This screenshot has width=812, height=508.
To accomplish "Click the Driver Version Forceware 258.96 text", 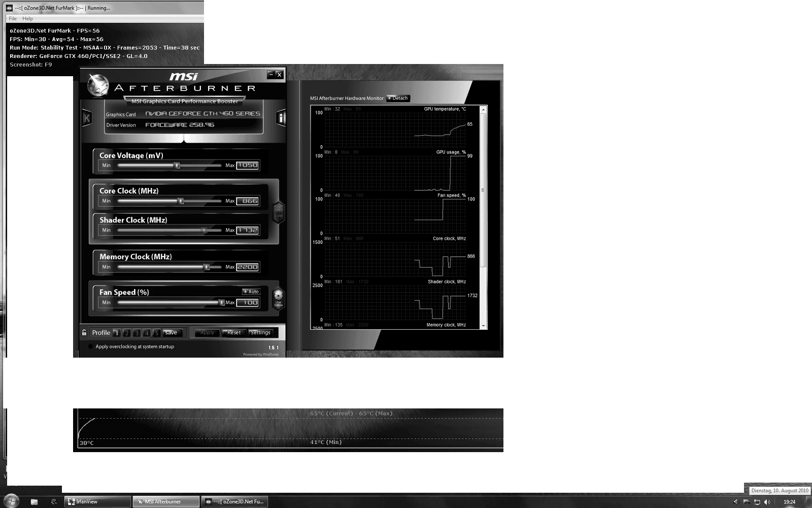I will click(x=180, y=125).
